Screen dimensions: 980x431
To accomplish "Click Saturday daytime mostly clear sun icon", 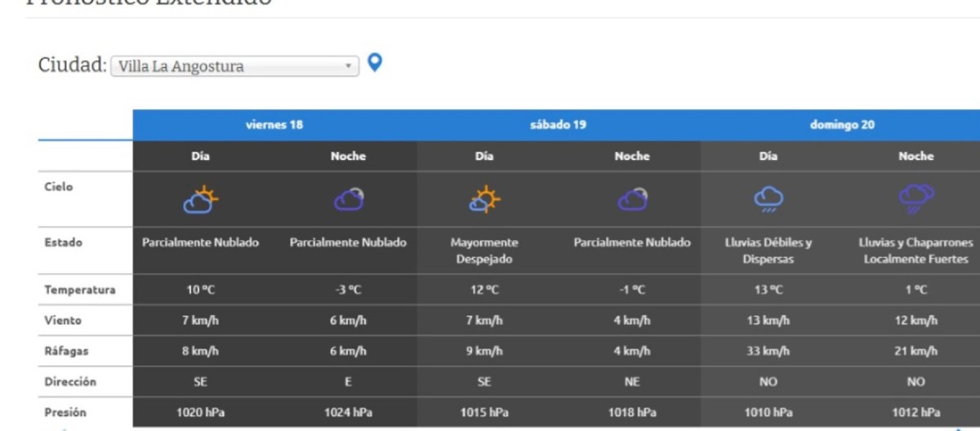I will (483, 199).
